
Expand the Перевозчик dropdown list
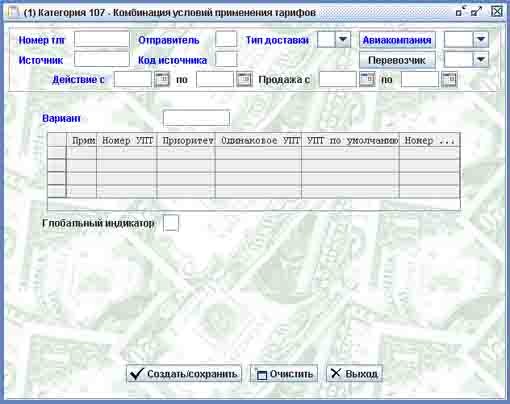[x=481, y=60]
